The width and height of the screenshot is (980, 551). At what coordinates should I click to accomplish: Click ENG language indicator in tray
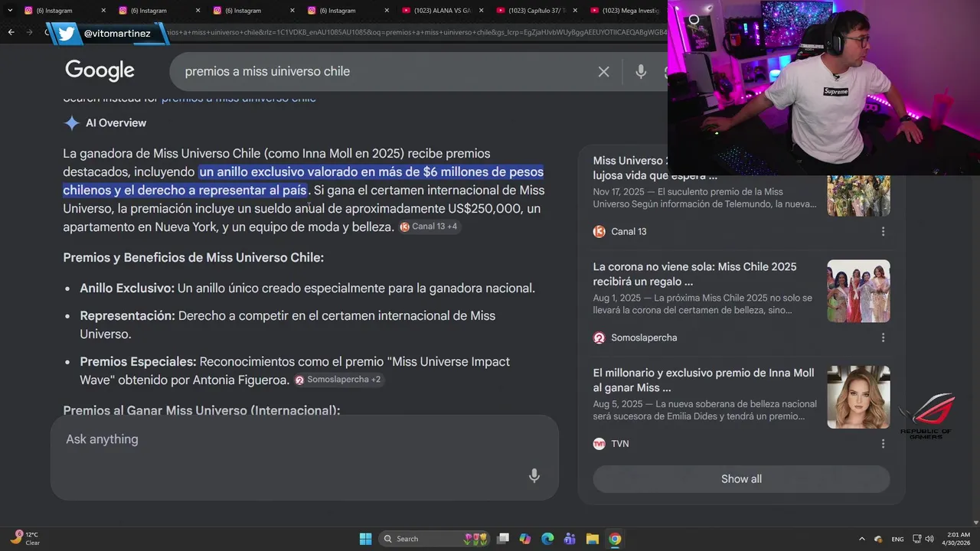point(897,539)
